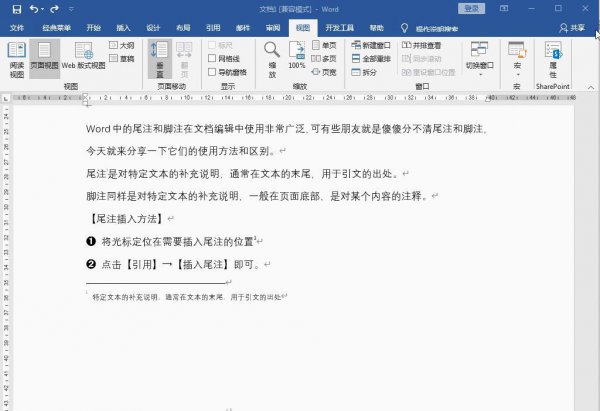Click the endnote text 特定文本的补充说明
This screenshot has height=411, width=600.
click(125, 297)
